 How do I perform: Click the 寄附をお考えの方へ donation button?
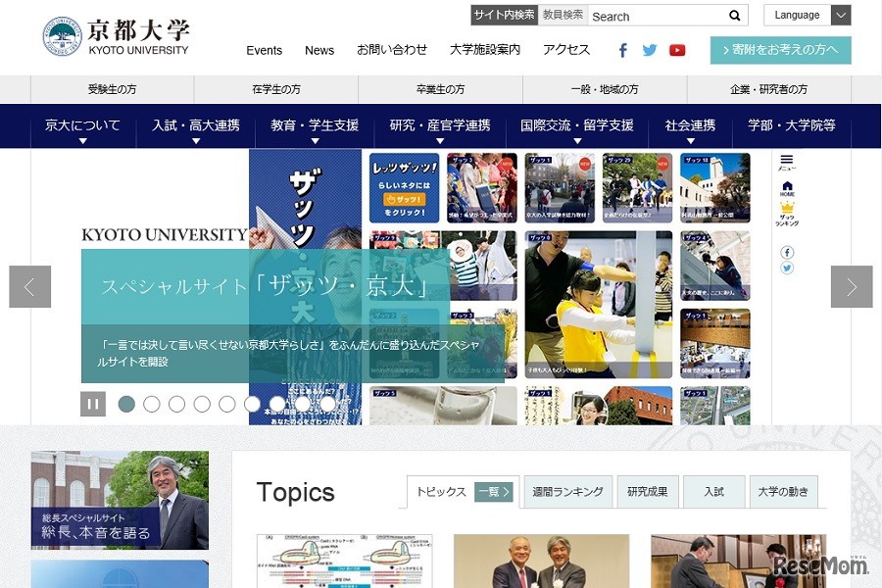(x=781, y=50)
